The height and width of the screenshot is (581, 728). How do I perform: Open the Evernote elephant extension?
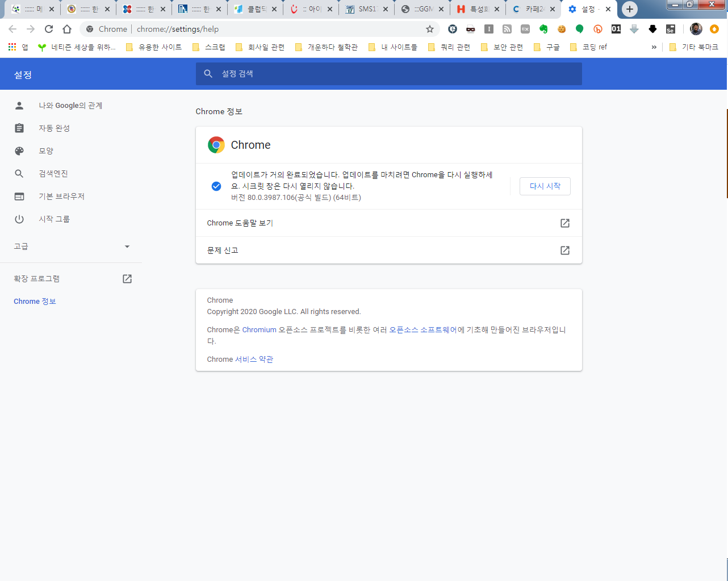point(543,29)
